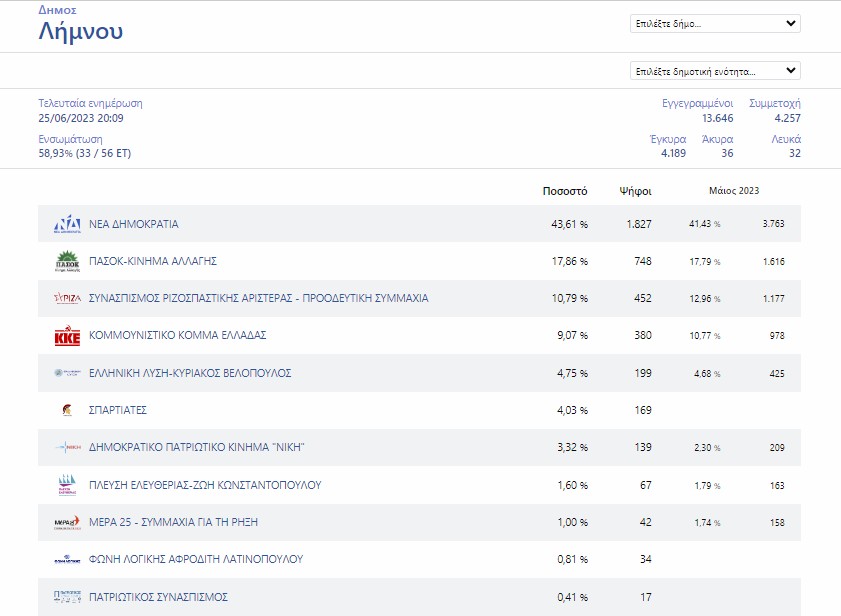Open ΠΑΣΟΚ-ΚΙΝΗΜΑ ΑΛΛΑΓΗΣ party name link
841x616 pixels.
click(153, 261)
